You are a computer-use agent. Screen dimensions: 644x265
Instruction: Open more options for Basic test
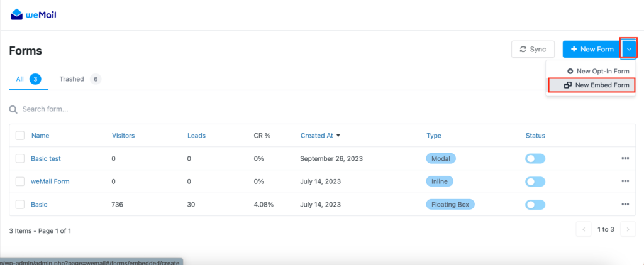tap(625, 158)
